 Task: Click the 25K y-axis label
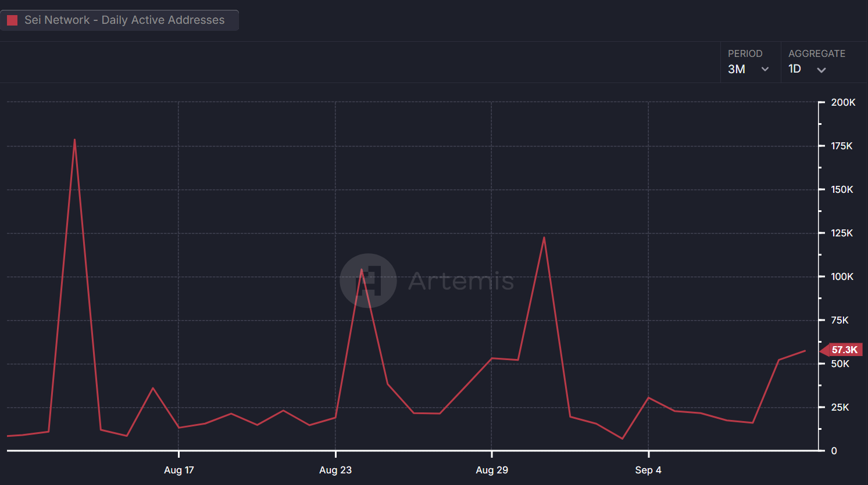click(841, 407)
